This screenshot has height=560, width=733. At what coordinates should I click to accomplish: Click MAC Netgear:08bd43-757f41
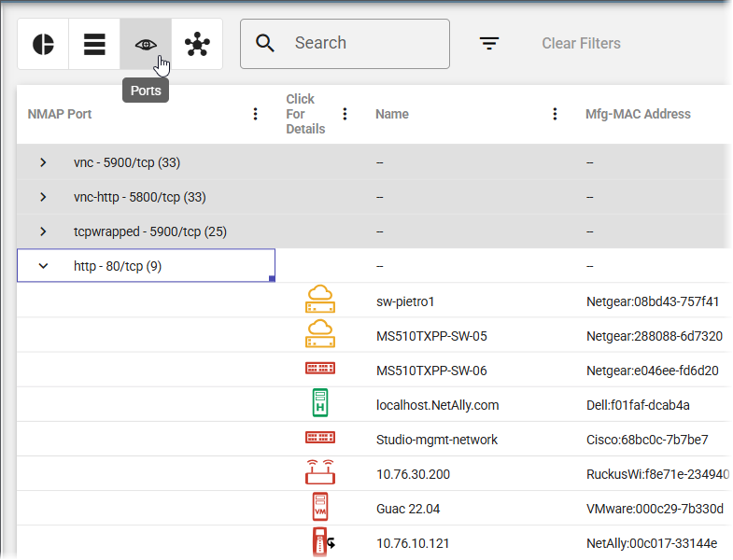[x=653, y=302]
